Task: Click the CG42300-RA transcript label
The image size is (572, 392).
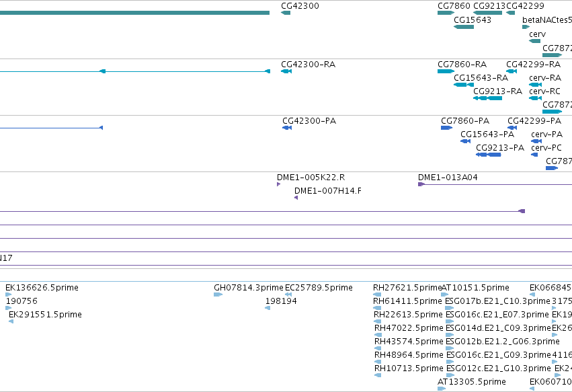Action: click(308, 65)
